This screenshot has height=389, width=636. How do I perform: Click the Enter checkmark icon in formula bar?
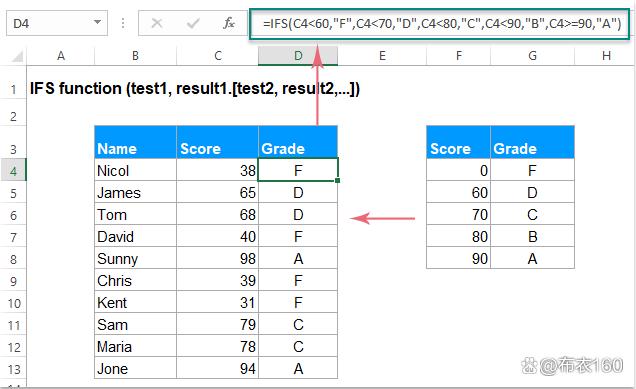point(193,23)
